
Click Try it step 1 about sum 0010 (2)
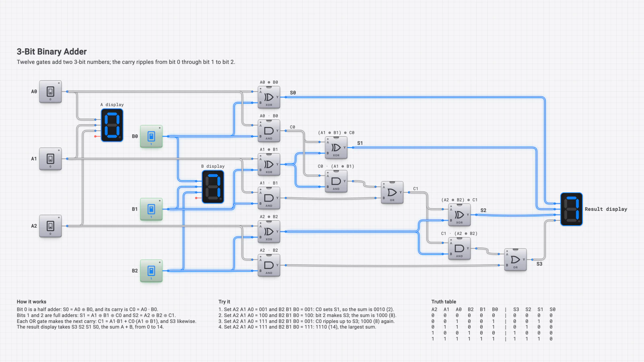click(x=306, y=310)
